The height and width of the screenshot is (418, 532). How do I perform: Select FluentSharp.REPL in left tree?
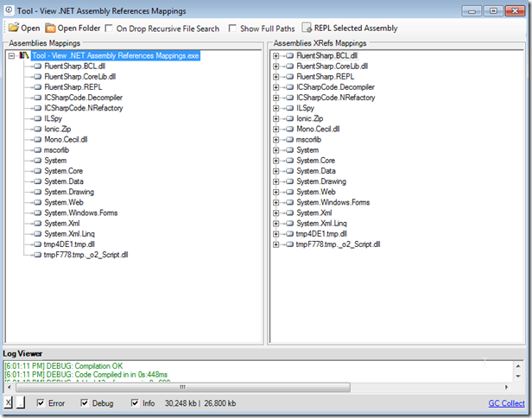click(73, 87)
